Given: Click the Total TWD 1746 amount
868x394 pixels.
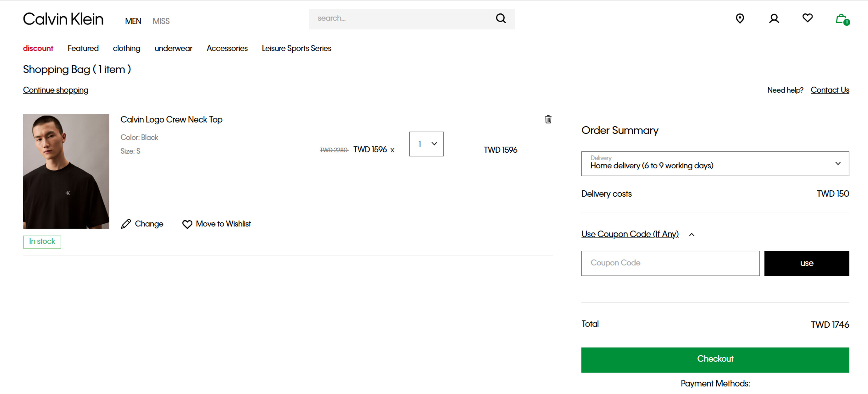Looking at the screenshot, I should (830, 325).
